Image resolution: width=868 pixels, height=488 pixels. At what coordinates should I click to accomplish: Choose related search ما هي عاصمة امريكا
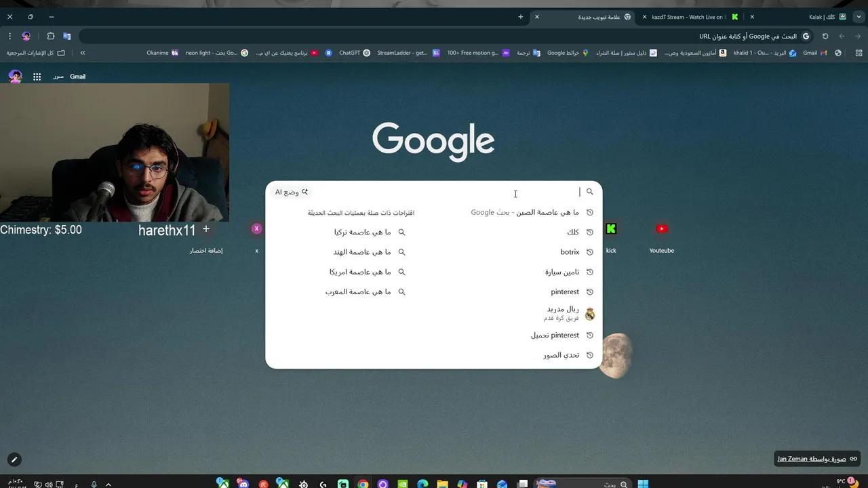(x=368, y=272)
